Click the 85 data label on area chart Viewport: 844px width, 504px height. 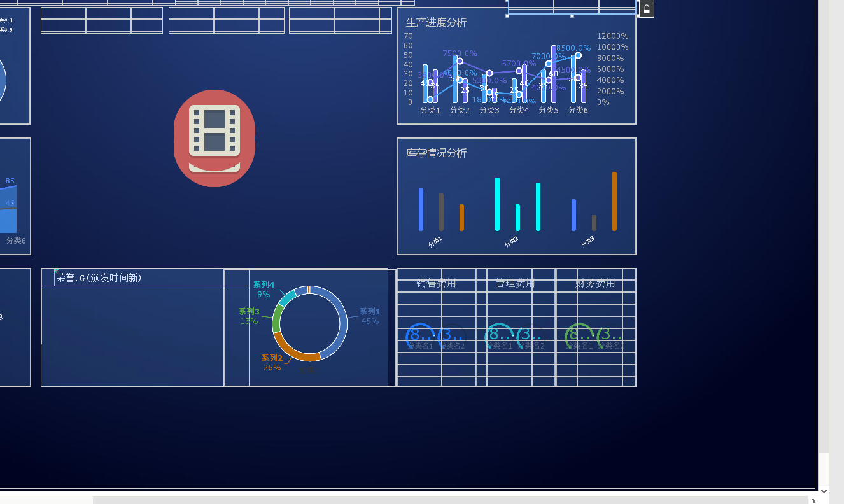10,181
